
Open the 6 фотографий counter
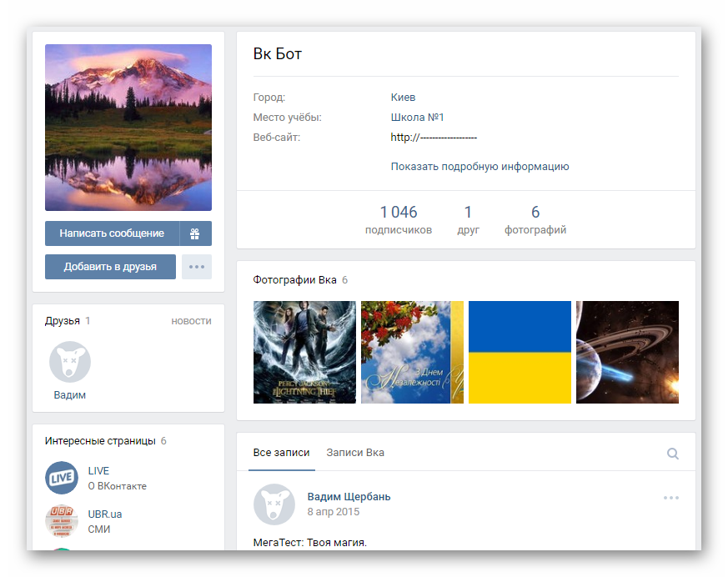535,220
